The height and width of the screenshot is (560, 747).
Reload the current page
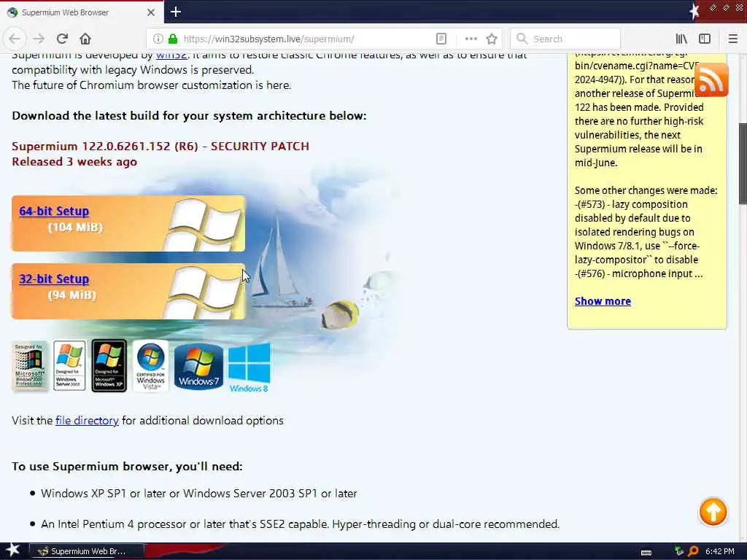[x=62, y=39]
